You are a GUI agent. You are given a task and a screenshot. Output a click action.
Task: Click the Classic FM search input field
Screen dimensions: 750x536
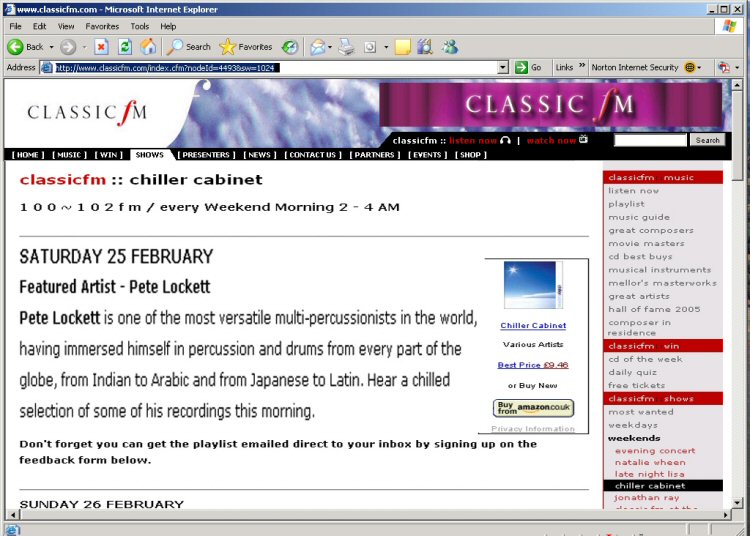[x=650, y=140]
